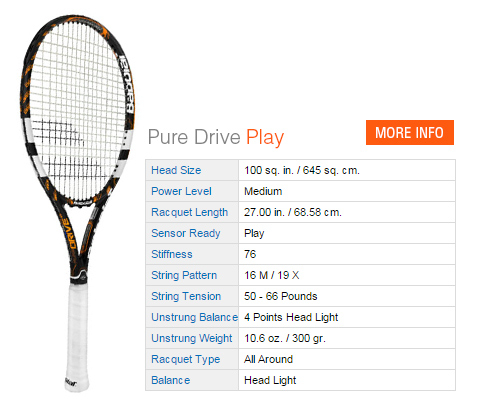Click the String Tension label
The height and width of the screenshot is (411, 477).
click(186, 296)
